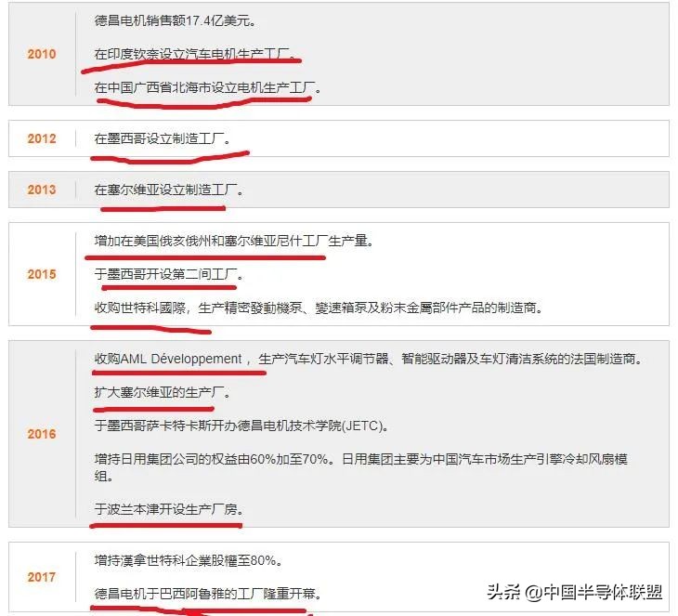Screen dimensions: 678x616
Task: Click line about 德昌电机技术学院(JETC)
Action: pyautogui.click(x=241, y=426)
